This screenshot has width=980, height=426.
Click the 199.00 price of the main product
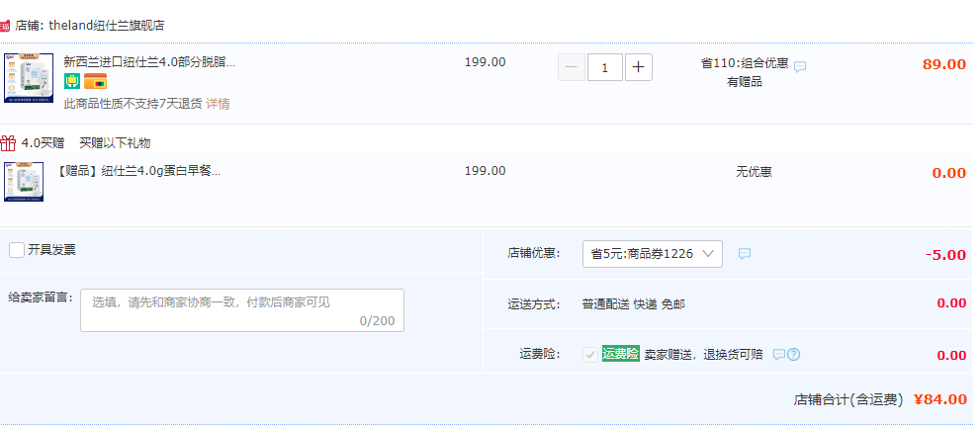coord(485,62)
